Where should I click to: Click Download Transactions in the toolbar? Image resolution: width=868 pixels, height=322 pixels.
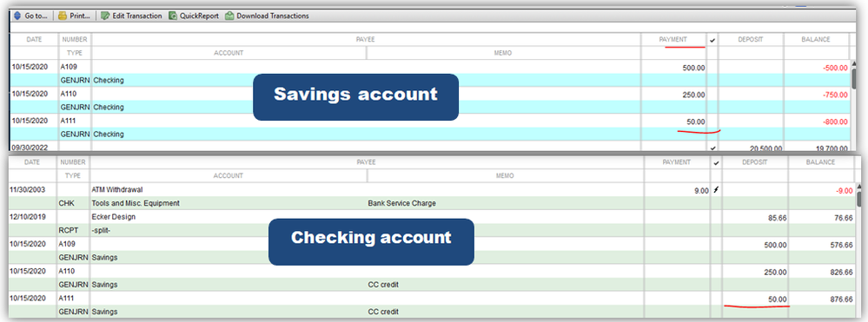(x=267, y=16)
